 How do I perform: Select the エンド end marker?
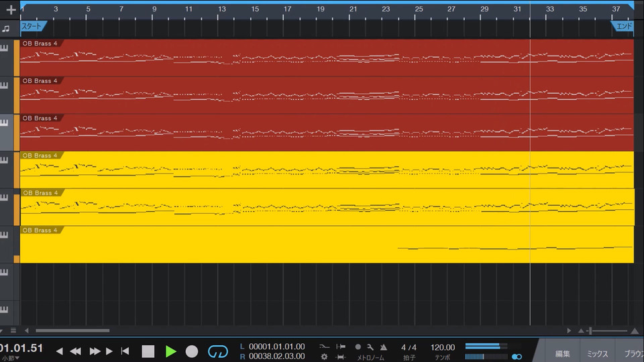pos(623,26)
